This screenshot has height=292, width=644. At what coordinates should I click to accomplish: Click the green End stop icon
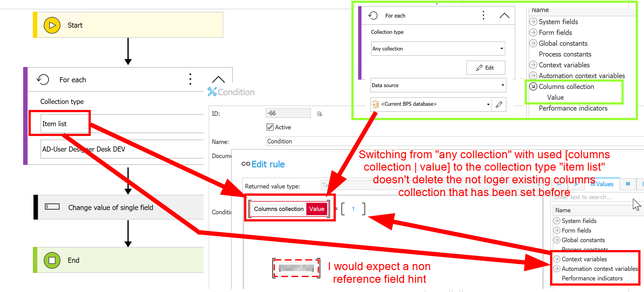(52, 261)
